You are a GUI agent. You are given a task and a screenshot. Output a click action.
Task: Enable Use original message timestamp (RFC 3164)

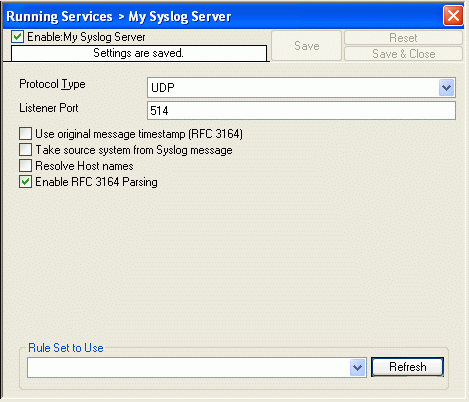[25, 134]
